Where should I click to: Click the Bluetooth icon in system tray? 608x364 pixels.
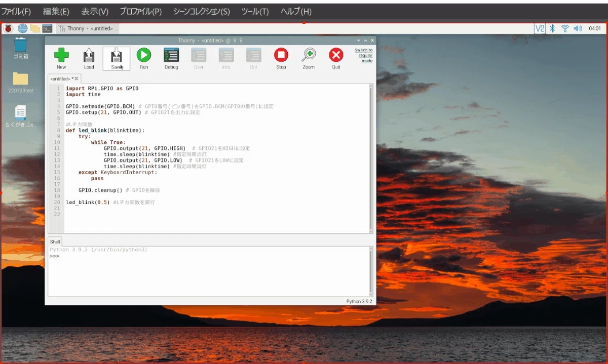point(554,28)
